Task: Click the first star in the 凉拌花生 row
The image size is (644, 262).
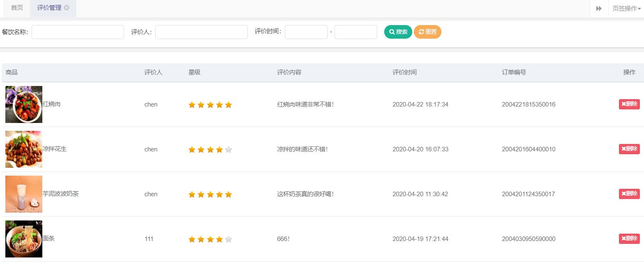Action: click(192, 149)
